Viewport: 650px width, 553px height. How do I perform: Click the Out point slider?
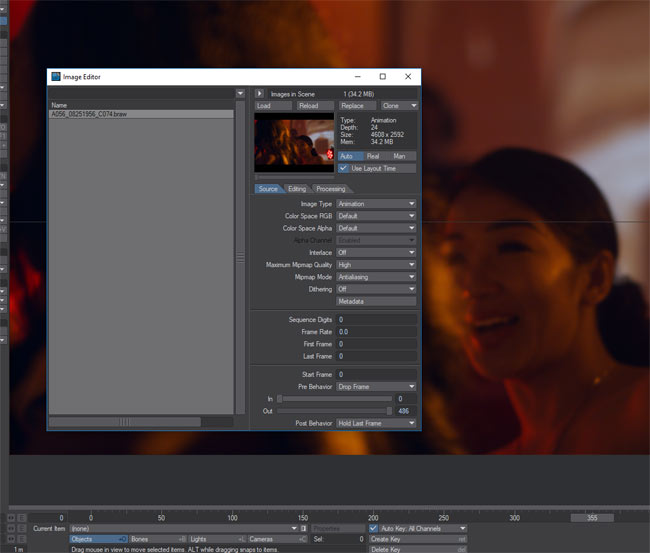tap(335, 411)
